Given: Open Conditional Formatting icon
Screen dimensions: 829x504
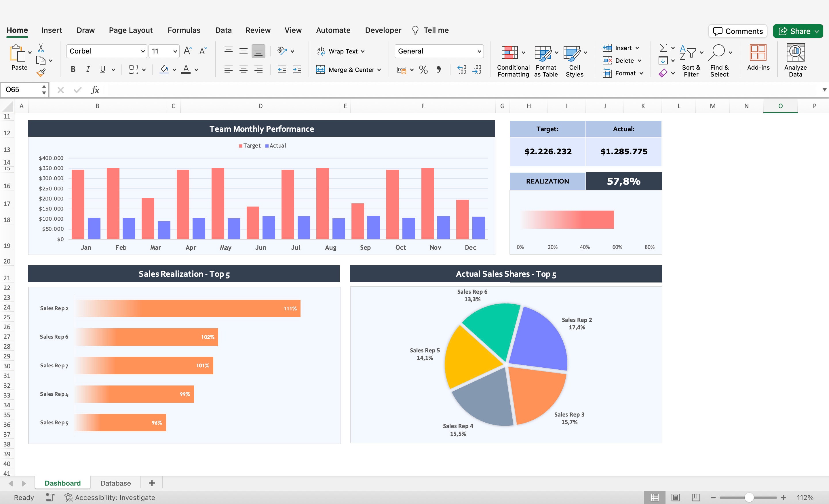Looking at the screenshot, I should 510,52.
